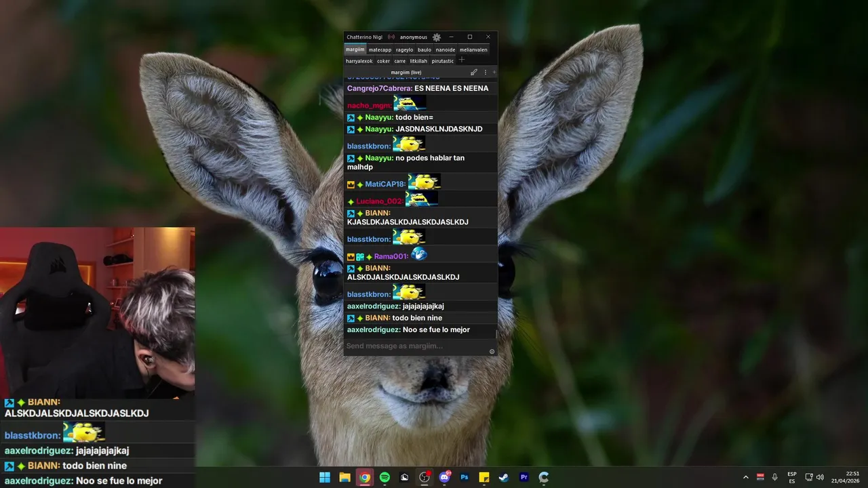Open Discord from taskbar

[x=444, y=477]
